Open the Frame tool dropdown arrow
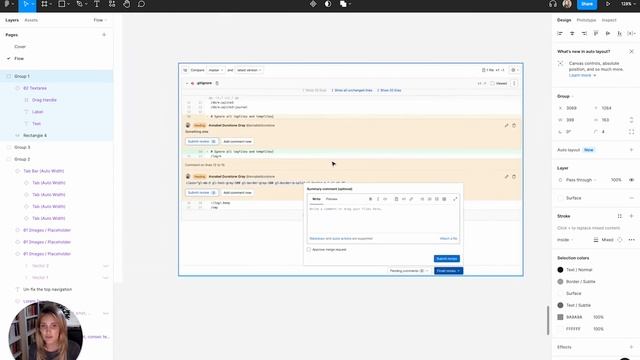Image resolution: width=640 pixels, height=360 pixels. tap(51, 4)
